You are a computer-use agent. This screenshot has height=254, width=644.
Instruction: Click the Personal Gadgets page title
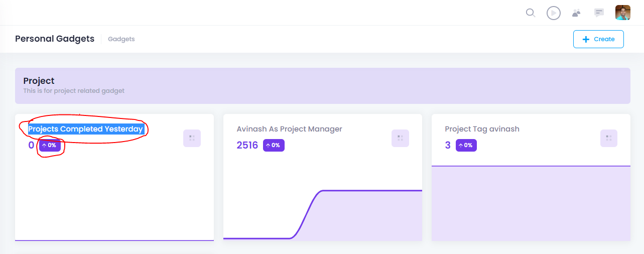55,39
